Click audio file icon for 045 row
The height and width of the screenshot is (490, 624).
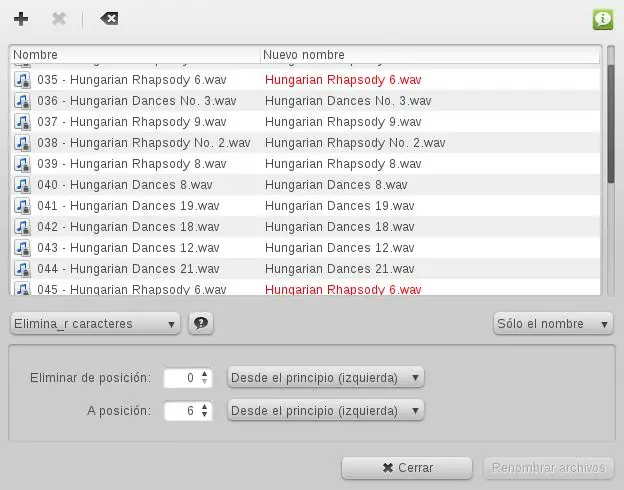(22, 288)
